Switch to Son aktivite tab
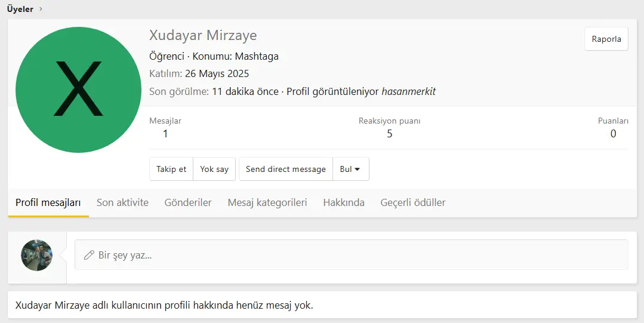 tap(122, 202)
